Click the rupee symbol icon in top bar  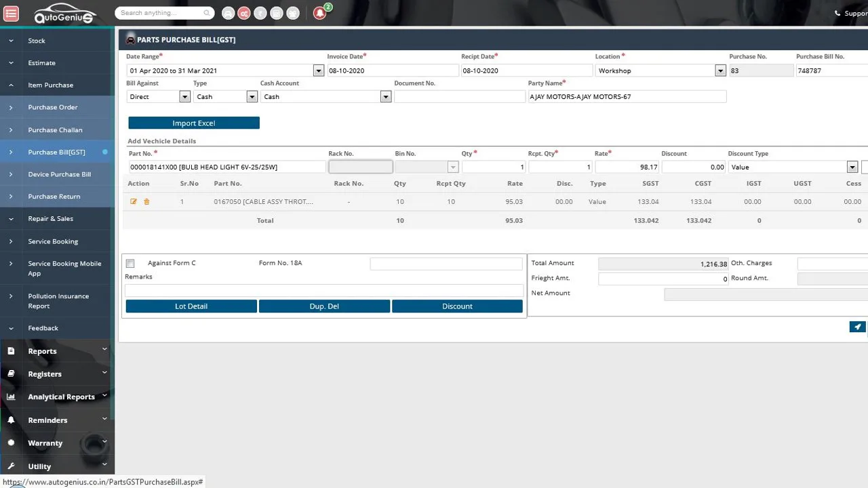260,13
